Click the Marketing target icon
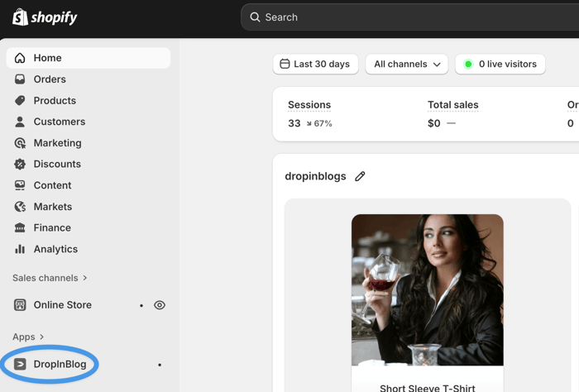 pos(20,143)
